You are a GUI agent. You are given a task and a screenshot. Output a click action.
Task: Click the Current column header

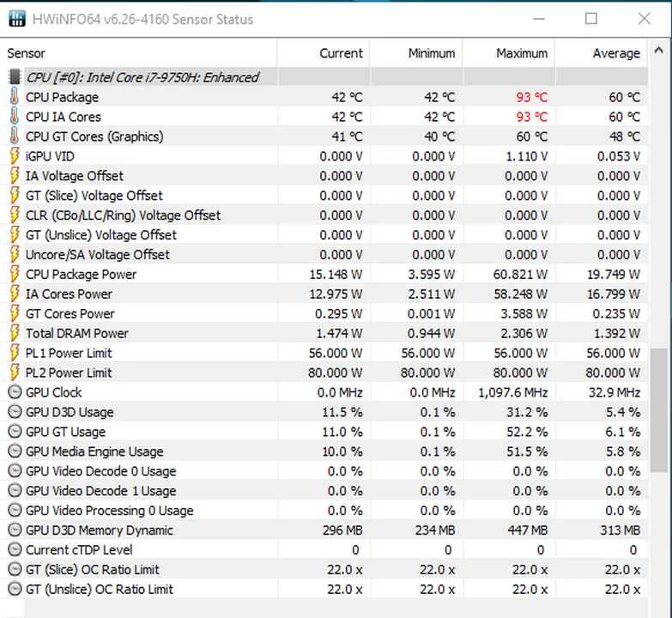click(x=324, y=53)
